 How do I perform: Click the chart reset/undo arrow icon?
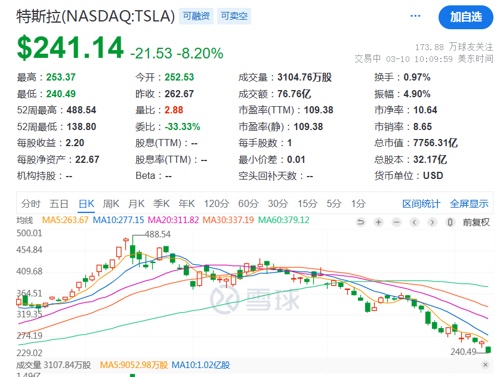[360, 222]
